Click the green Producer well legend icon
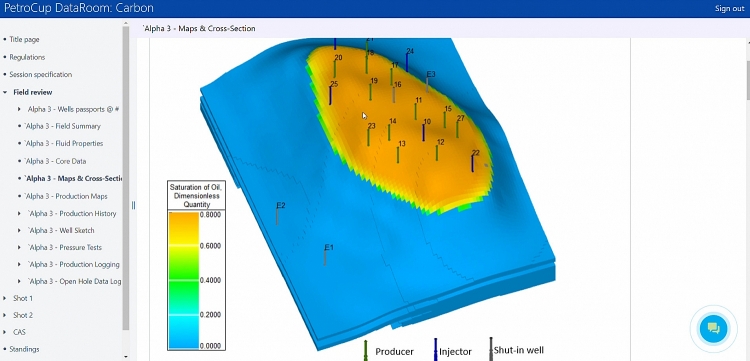This screenshot has width=750, height=361. [x=366, y=350]
